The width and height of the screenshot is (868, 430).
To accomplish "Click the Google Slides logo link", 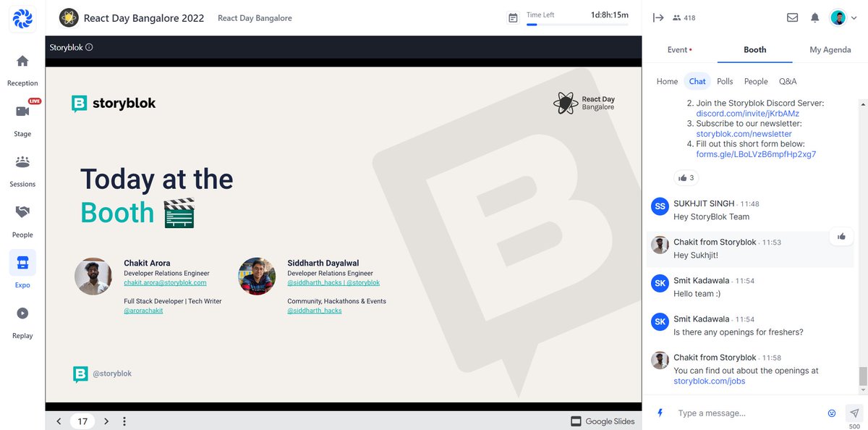I will [x=603, y=421].
